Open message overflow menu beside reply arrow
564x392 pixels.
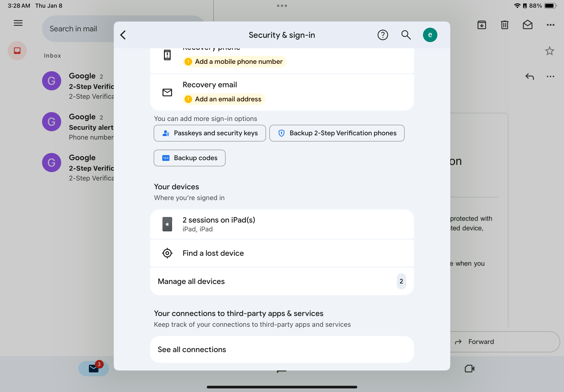coord(550,77)
